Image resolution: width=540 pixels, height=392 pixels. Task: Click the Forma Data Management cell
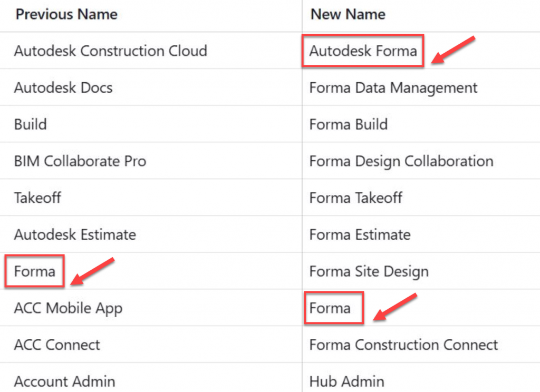point(393,87)
